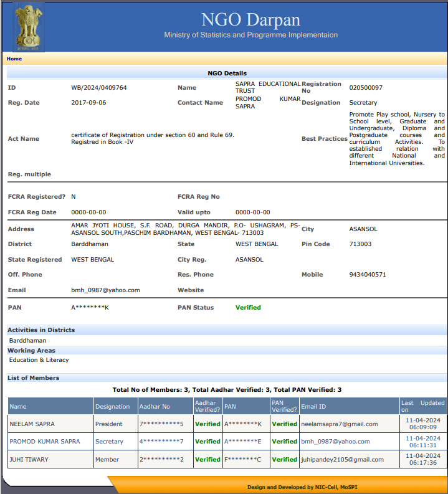This screenshot has height=494, width=448.
Task: Click the national emblem logo in header
Action: [x=27, y=27]
